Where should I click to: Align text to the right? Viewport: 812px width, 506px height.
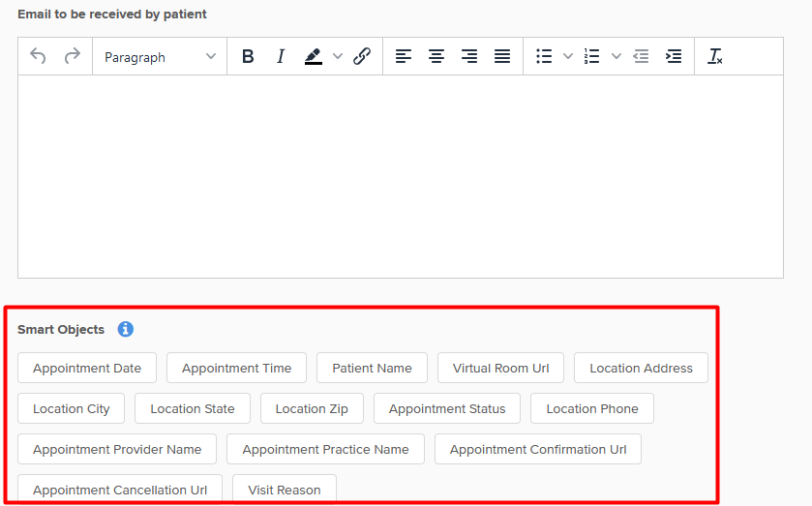pos(469,56)
